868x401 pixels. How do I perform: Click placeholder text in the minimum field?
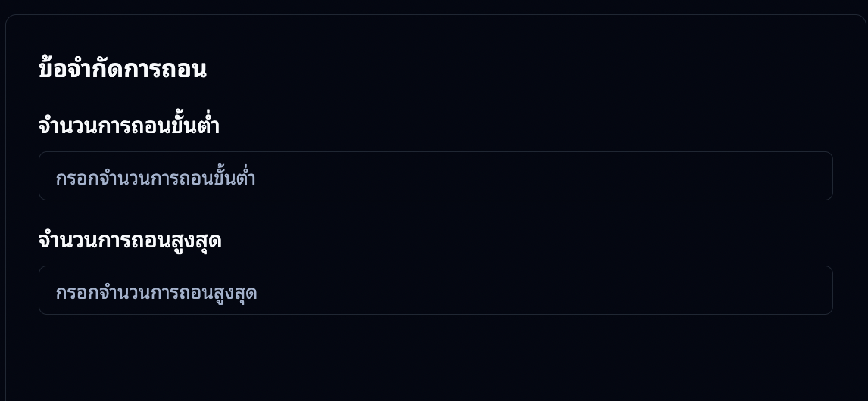pos(155,179)
